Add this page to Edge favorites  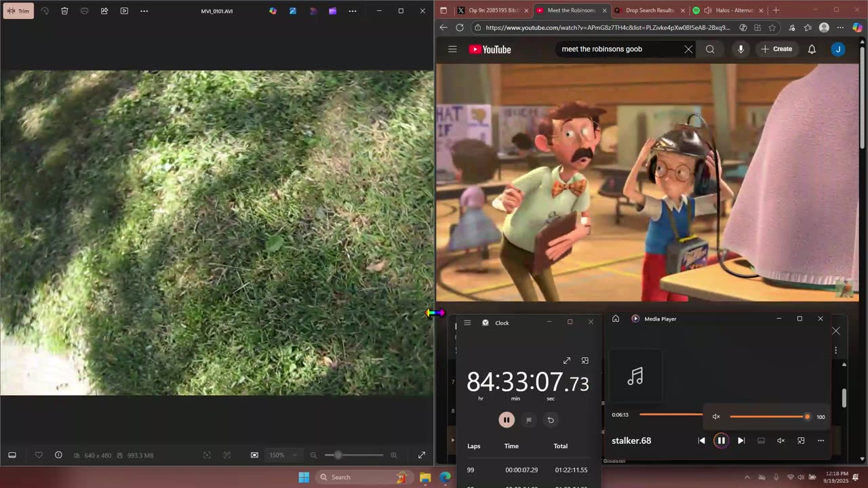[772, 28]
